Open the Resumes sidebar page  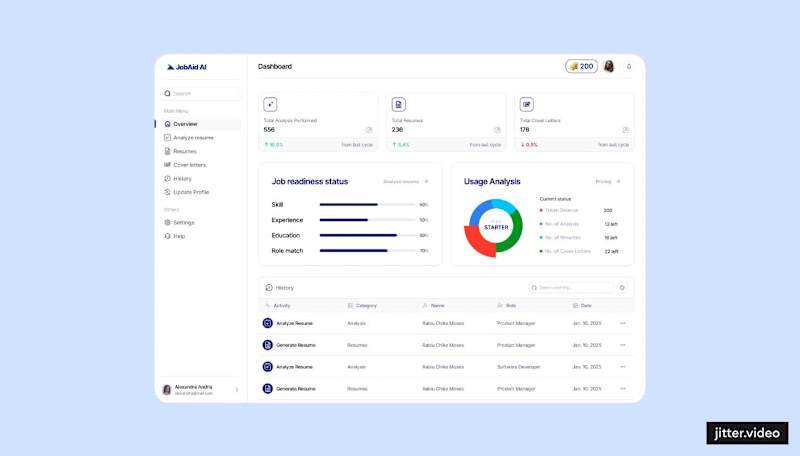tap(180, 151)
